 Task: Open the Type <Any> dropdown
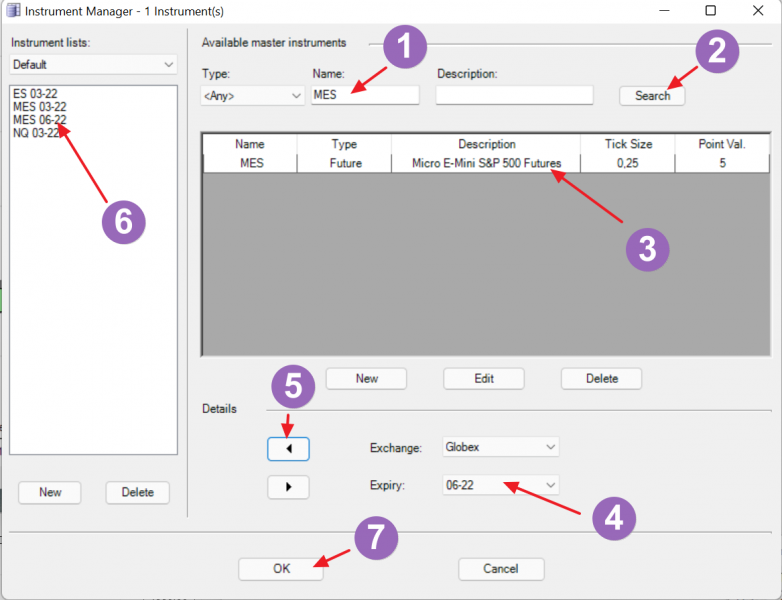252,95
